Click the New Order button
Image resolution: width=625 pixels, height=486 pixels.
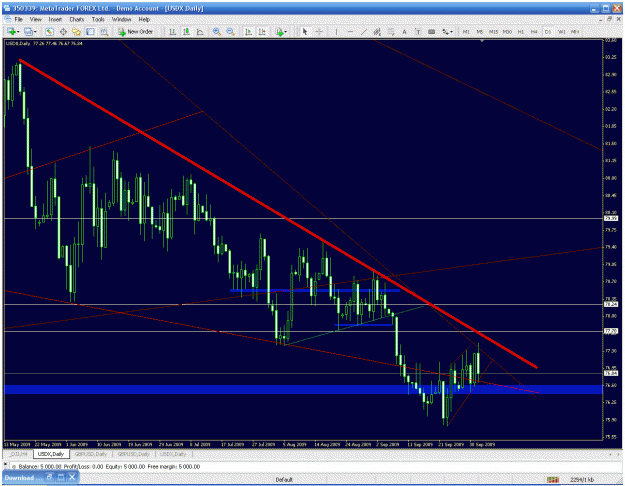(136, 31)
